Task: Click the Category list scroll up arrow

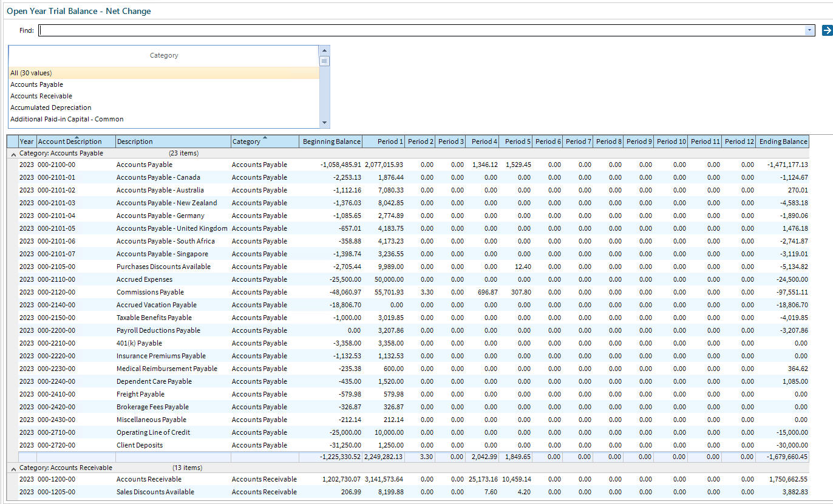Action: (324, 50)
